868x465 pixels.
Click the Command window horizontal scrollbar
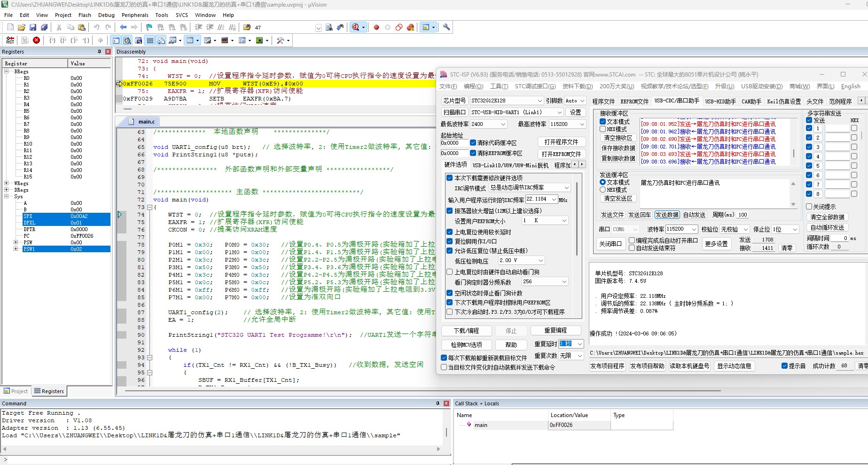[219, 449]
